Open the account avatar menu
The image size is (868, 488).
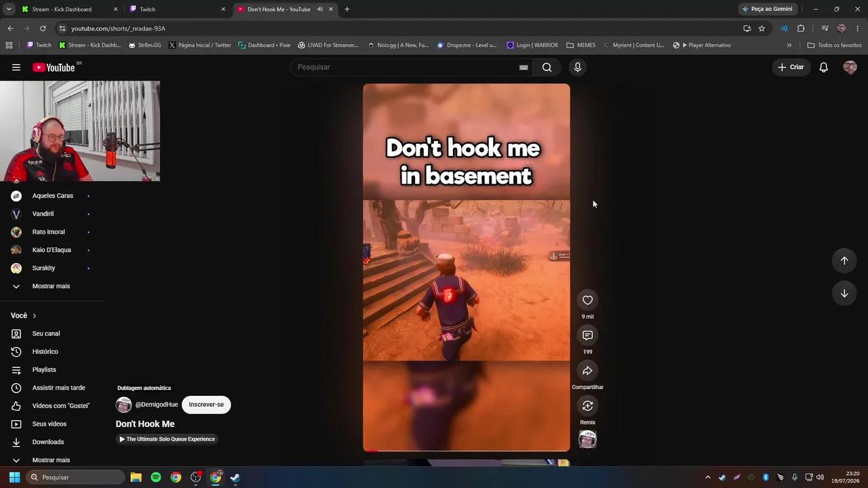850,67
